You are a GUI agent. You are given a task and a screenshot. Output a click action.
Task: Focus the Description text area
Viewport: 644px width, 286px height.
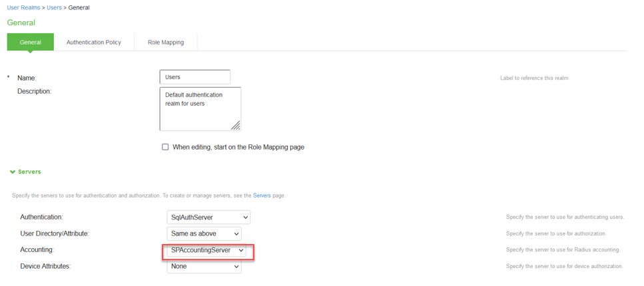coord(200,108)
